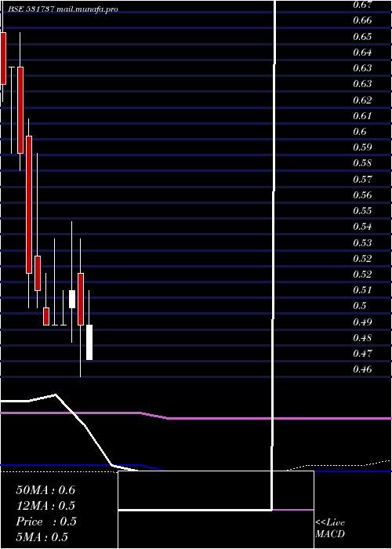392x549 pixels.
Task: Click the Price : 0.5 legend value
Action: (46, 522)
